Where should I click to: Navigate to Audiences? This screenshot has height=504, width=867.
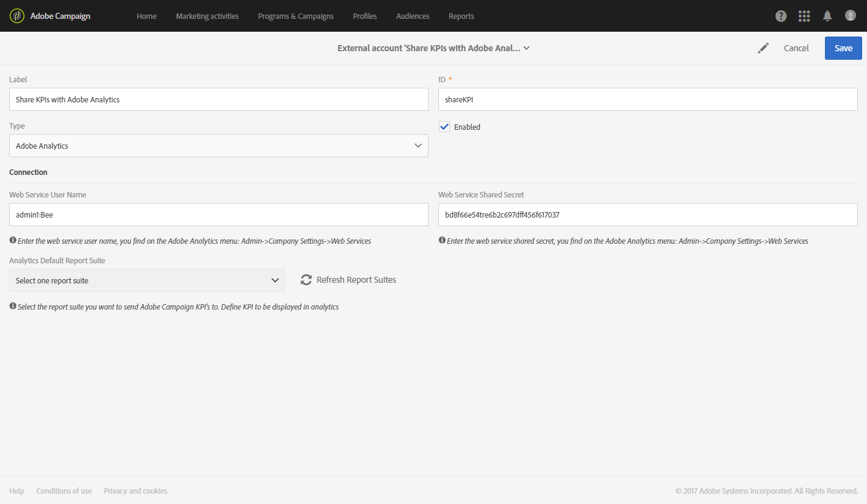[413, 16]
